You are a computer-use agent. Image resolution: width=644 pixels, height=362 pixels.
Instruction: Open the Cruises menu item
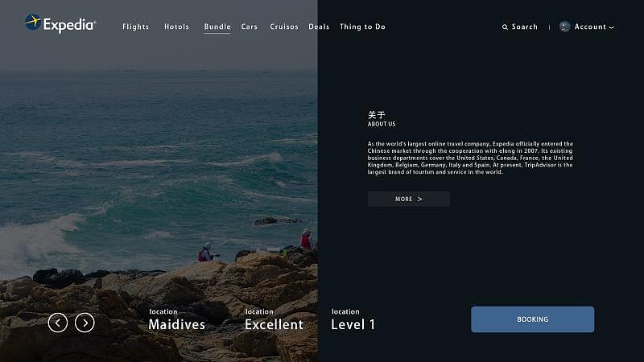[284, 27]
